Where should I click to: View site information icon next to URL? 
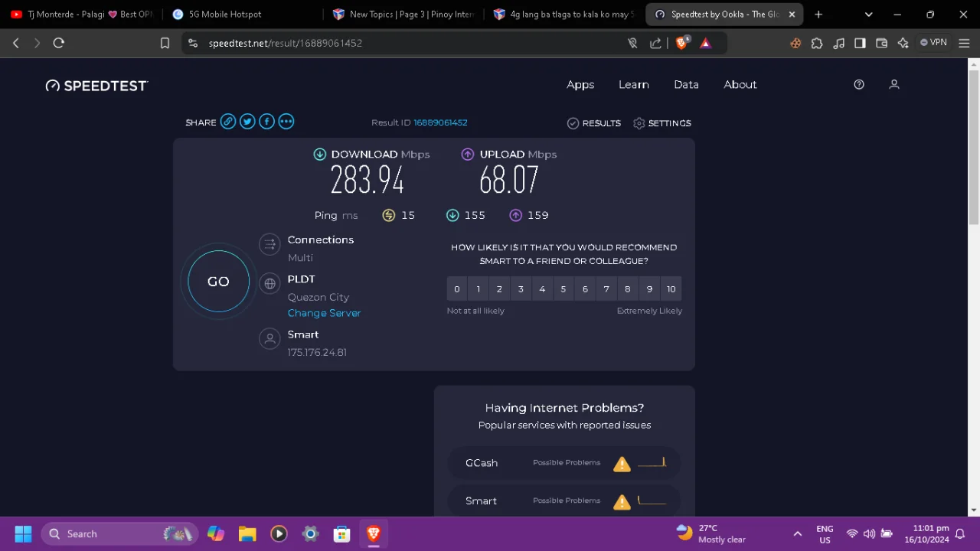(x=192, y=44)
